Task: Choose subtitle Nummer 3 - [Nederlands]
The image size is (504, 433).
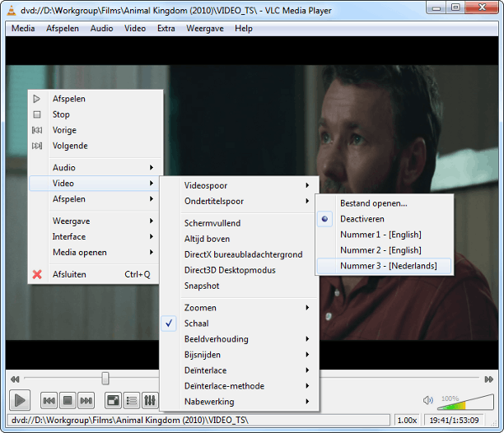Action: [x=385, y=266]
